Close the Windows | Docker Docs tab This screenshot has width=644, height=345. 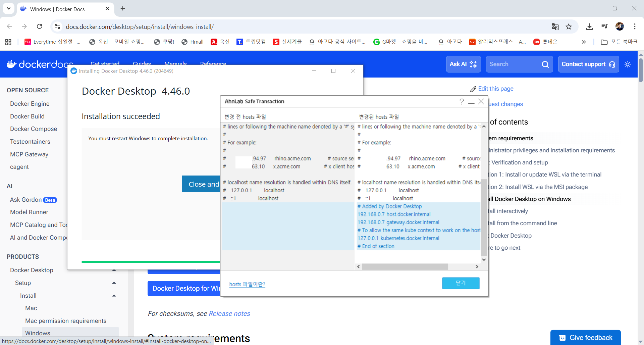pos(107,8)
